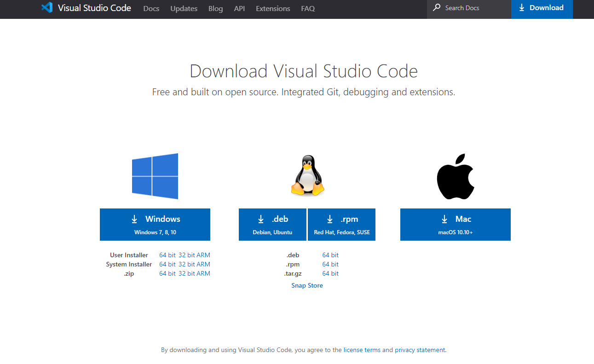Click 64 bit link beside .deb

pos(330,255)
